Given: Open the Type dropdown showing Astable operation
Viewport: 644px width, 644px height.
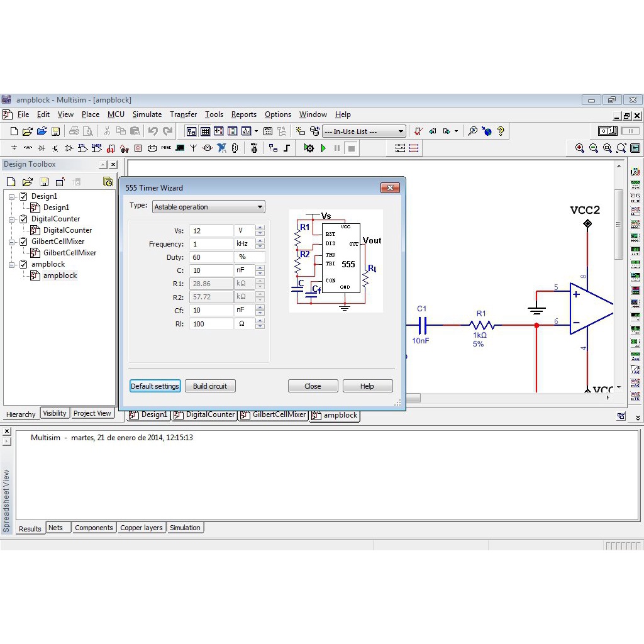Looking at the screenshot, I should click(x=208, y=207).
